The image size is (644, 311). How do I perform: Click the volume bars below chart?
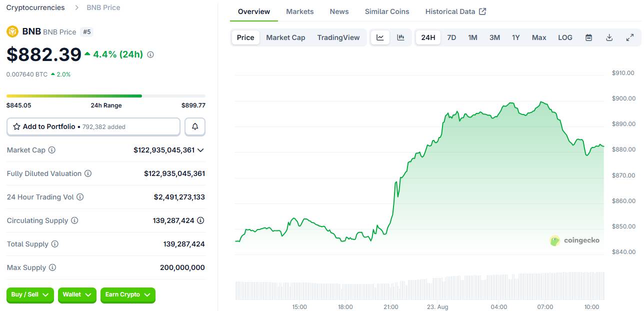point(419,286)
